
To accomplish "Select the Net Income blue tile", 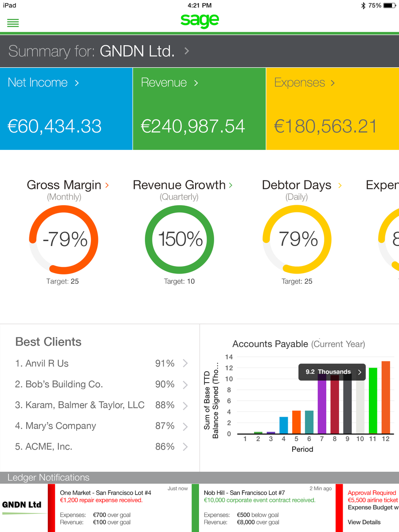I will point(66,109).
